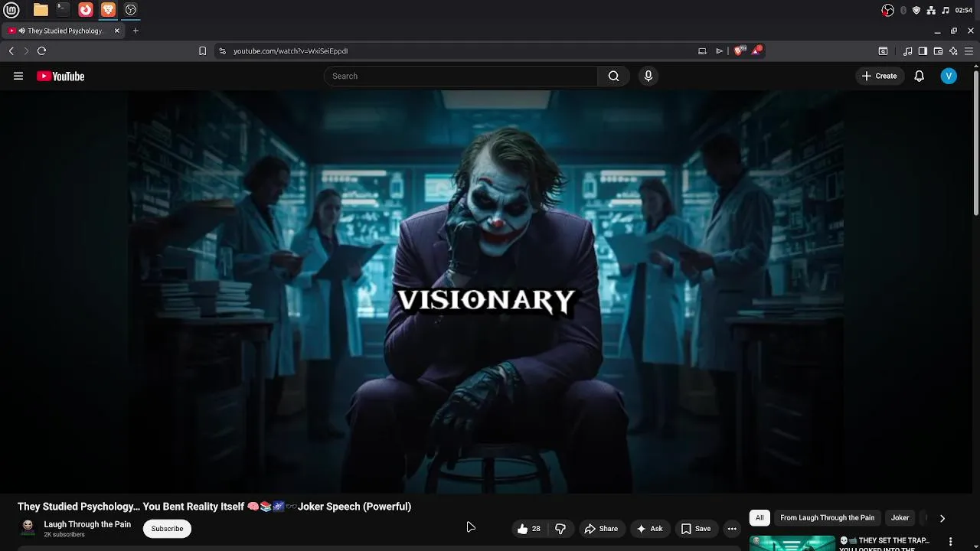Click the page vertical scrollbar
This screenshot has height=551, width=980.
coord(975,142)
